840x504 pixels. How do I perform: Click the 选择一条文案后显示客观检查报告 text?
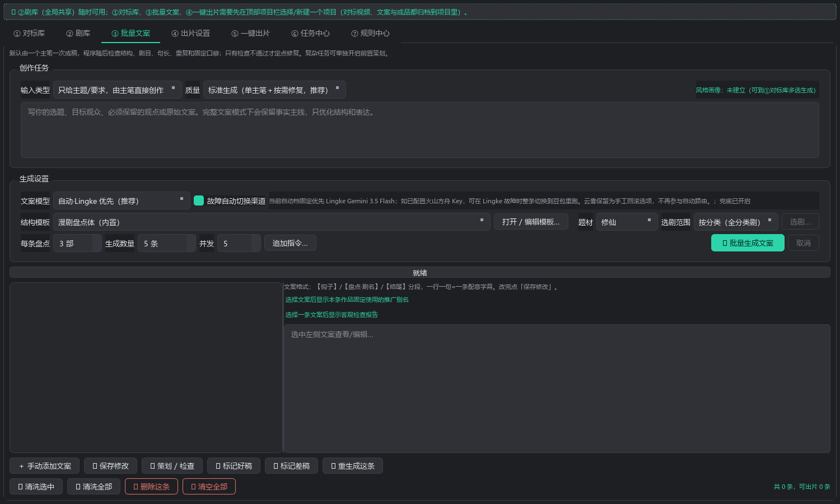click(x=332, y=315)
